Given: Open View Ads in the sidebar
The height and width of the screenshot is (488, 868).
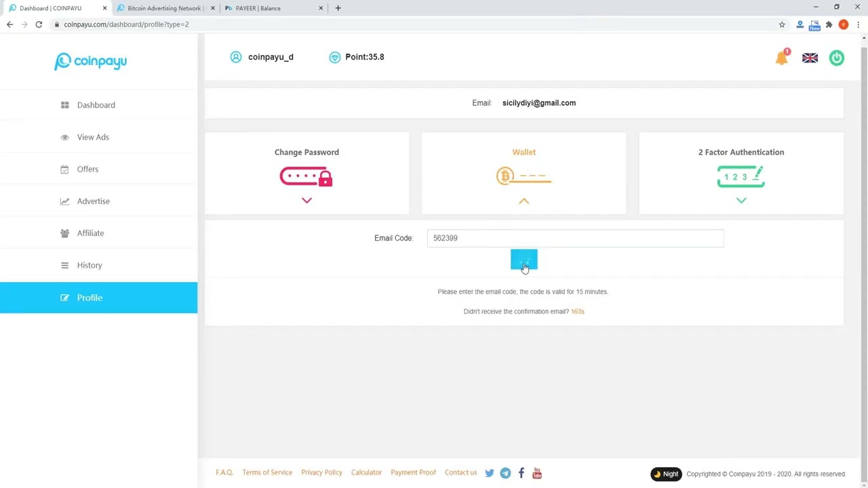Looking at the screenshot, I should 98,137.
